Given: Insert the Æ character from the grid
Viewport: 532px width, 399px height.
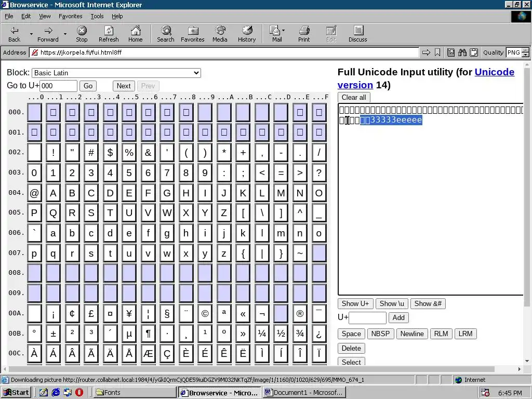Looking at the screenshot, I should pos(148,353).
